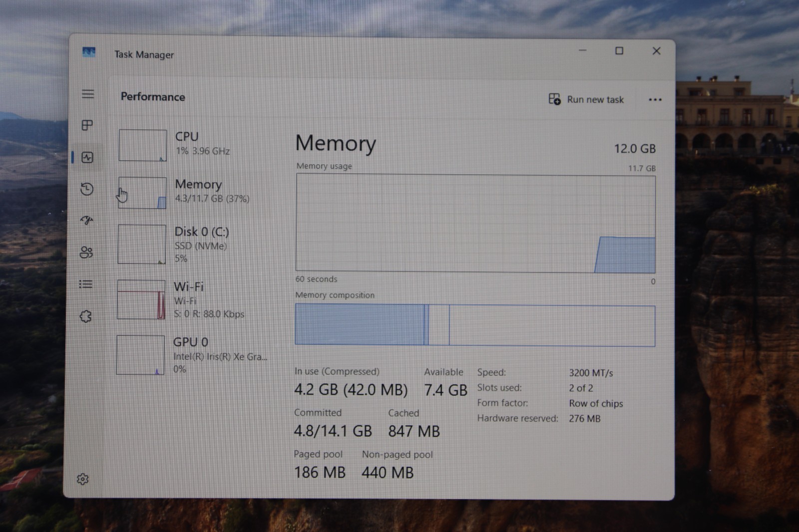This screenshot has width=799, height=532.
Task: Go to Processes page icon
Action: tap(87, 125)
